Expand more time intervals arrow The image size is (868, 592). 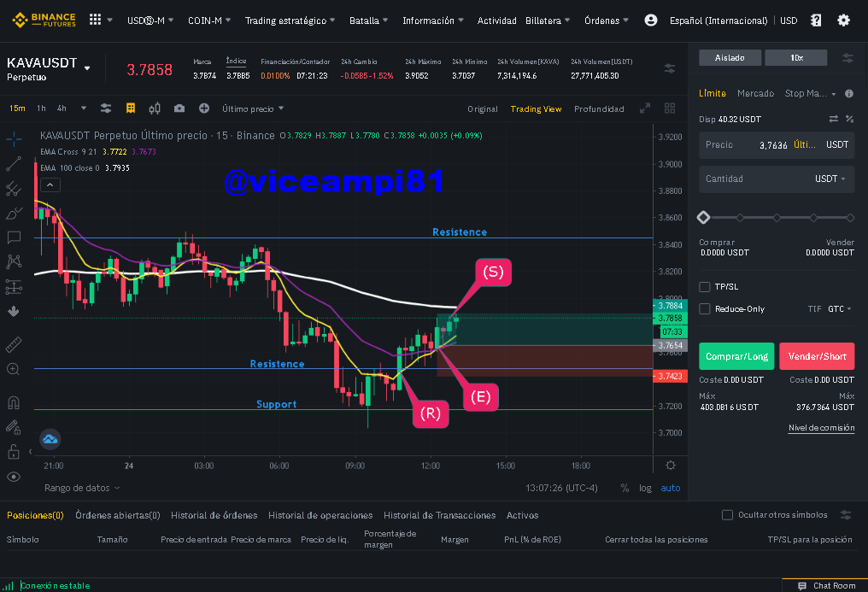(x=84, y=108)
